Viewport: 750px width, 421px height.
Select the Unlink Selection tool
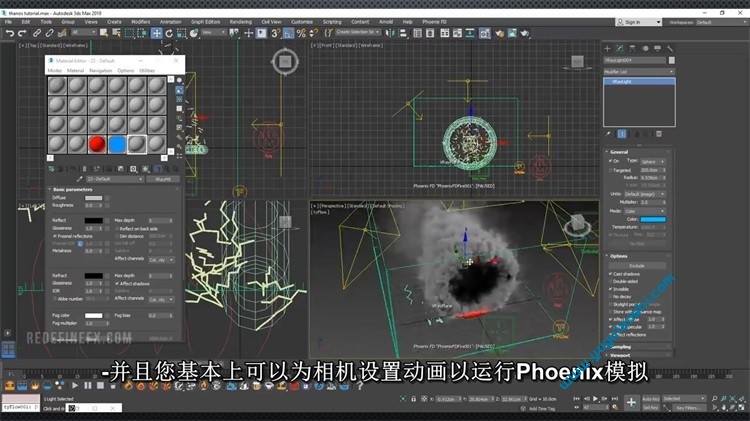click(49, 33)
